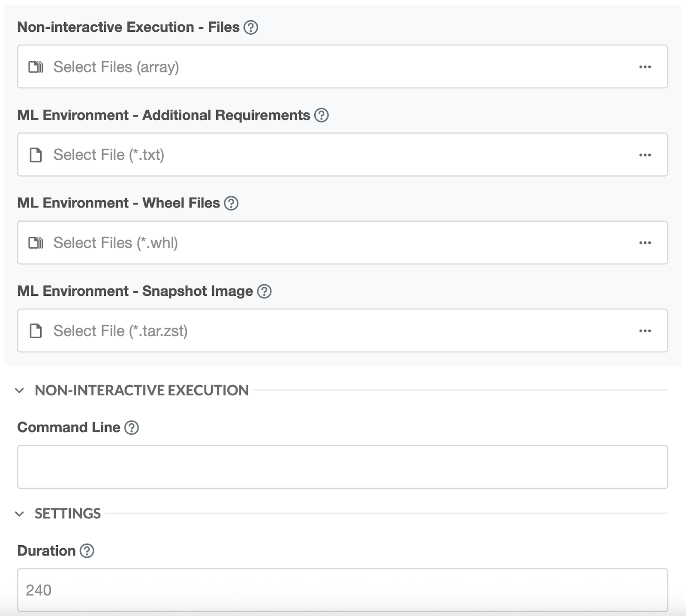Open help for ML Environment Wheel Files
This screenshot has height=616, width=686.
[x=231, y=203]
